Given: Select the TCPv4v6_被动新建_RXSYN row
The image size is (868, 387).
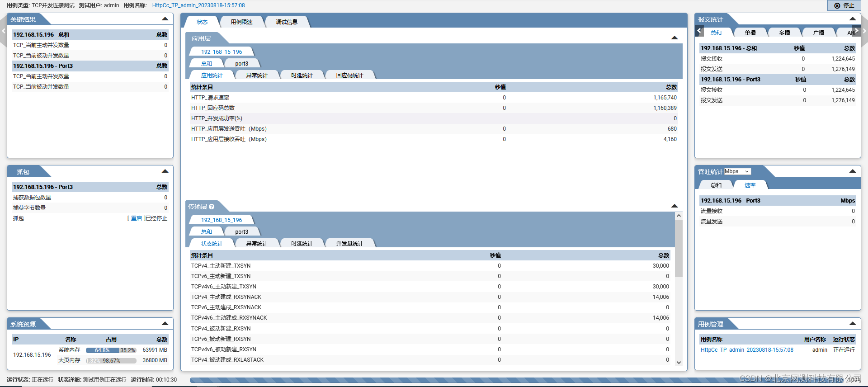Looking at the screenshot, I should pyautogui.click(x=430, y=349).
